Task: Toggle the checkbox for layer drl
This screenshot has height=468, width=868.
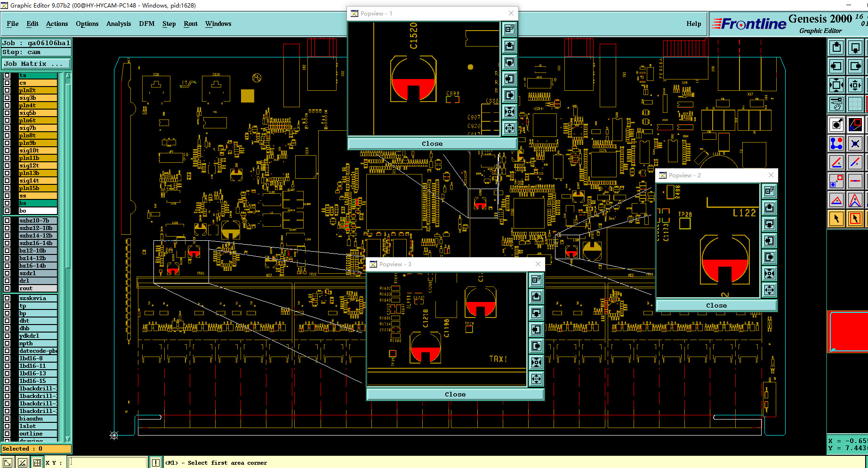Action: coord(7,281)
